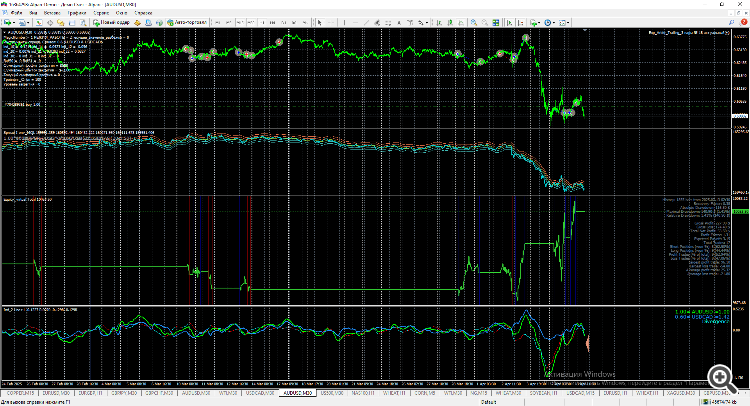Show the Navigator panel icon
This screenshot has height=406, width=750.
[x=61, y=22]
